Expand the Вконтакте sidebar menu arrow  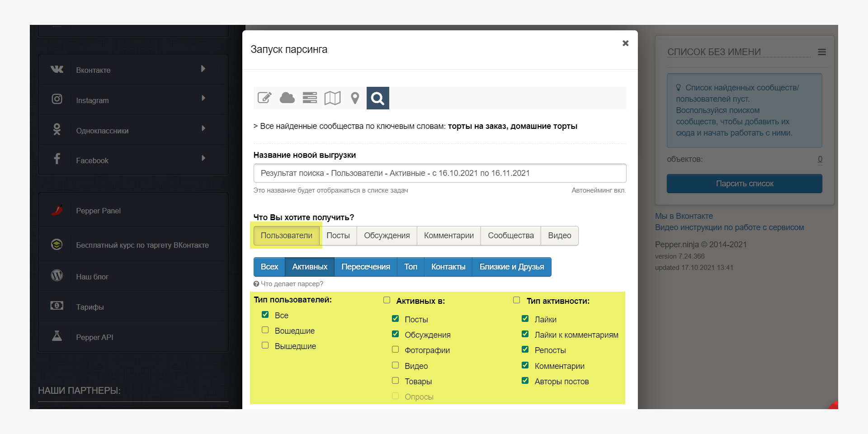click(x=203, y=69)
